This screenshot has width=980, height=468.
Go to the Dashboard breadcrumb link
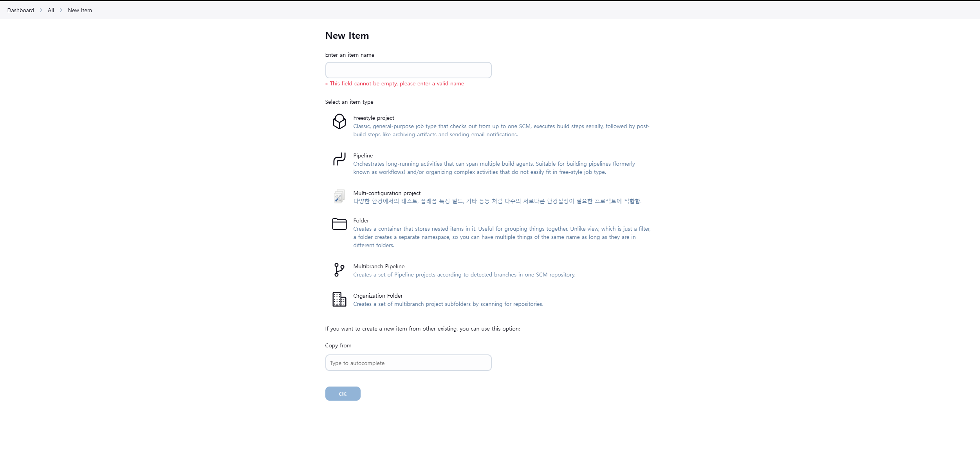point(20,10)
